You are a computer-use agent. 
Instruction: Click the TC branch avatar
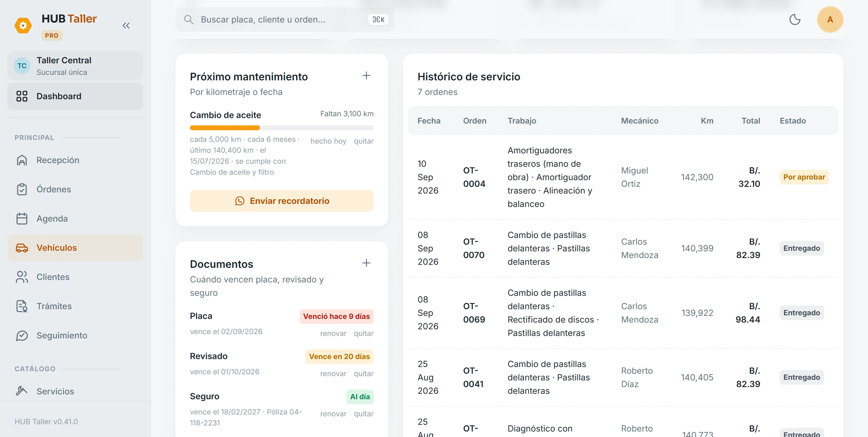click(22, 66)
